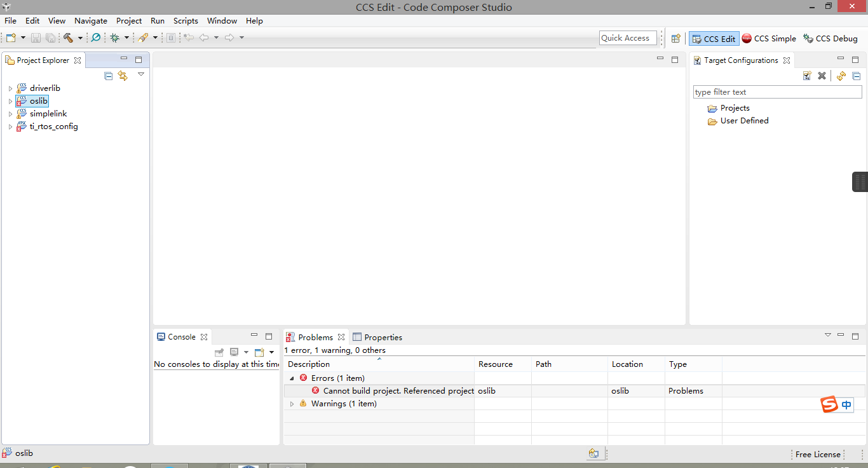Screen dimensions: 868x468
Task: Select the CCS Edit perspective button
Action: click(714, 39)
